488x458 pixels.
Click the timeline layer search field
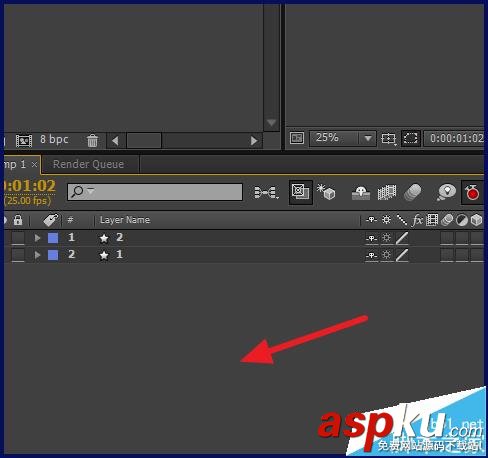coord(155,192)
